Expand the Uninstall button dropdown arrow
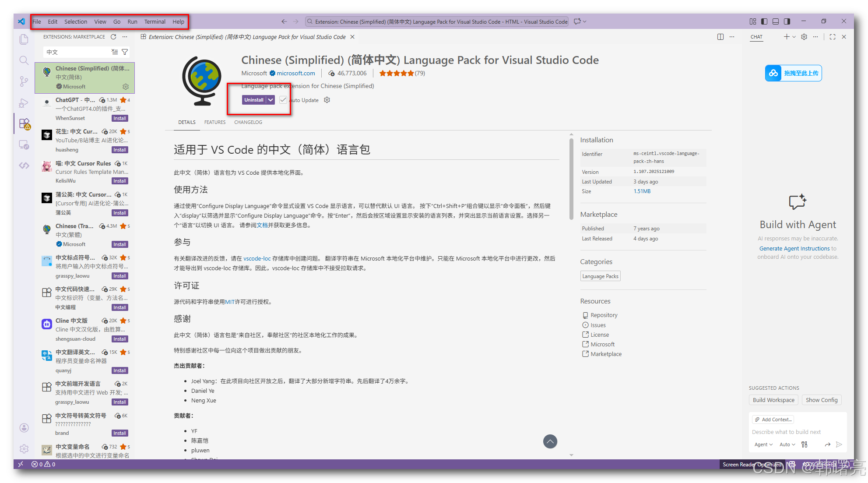This screenshot has height=483, width=868. point(271,100)
